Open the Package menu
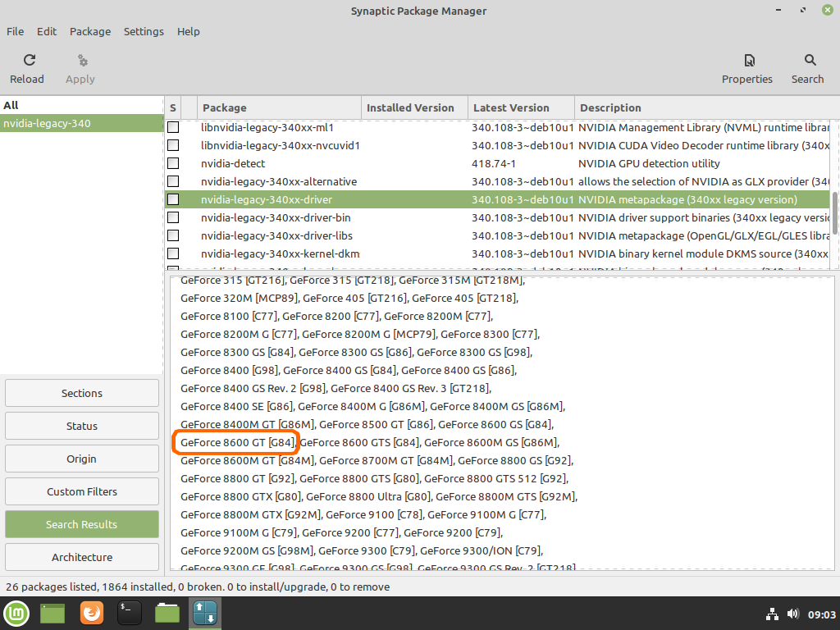Viewport: 840px width, 630px height. pos(90,31)
